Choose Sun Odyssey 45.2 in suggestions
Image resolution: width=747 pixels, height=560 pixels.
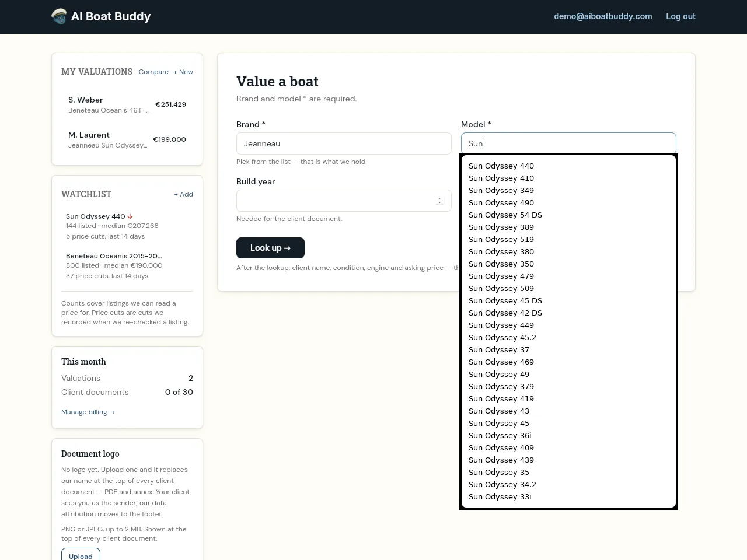pyautogui.click(x=568, y=337)
